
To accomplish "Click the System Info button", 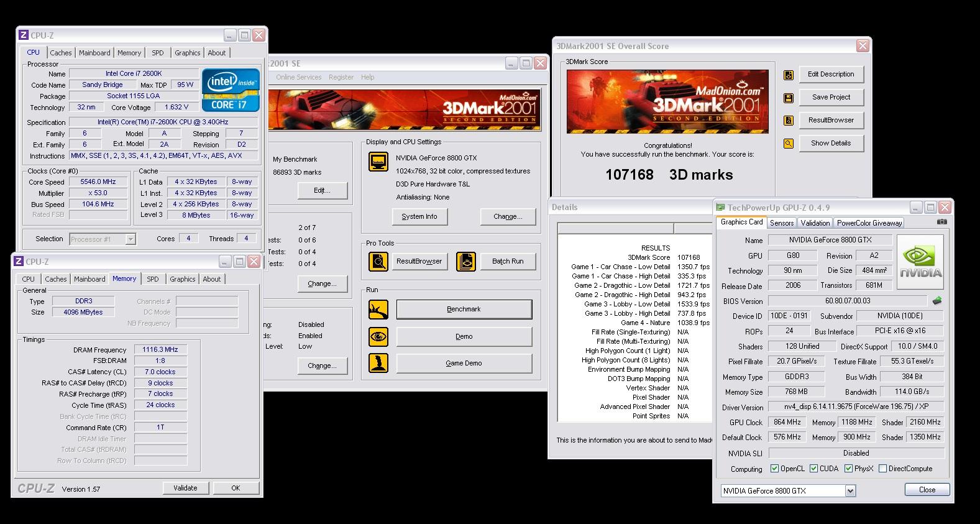I will tap(419, 216).
